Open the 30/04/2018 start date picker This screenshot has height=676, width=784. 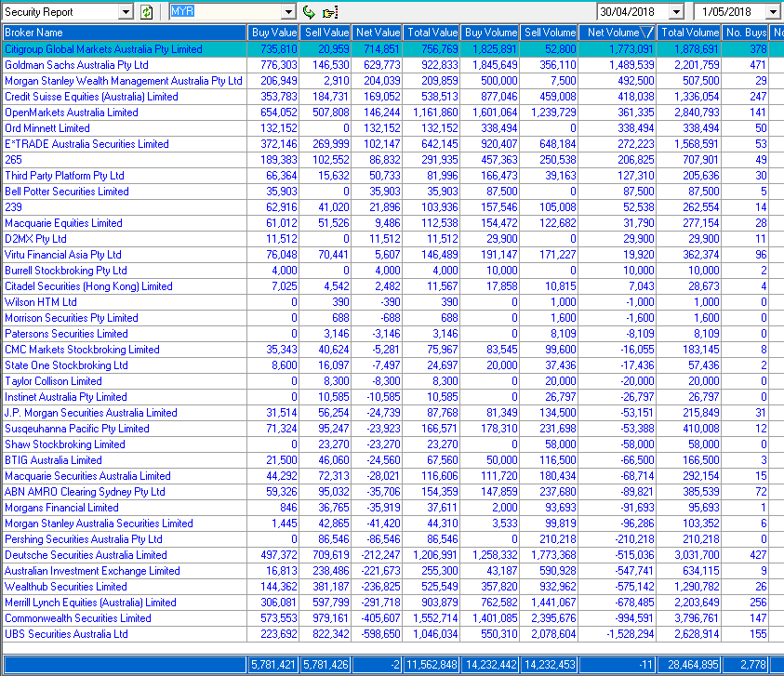(676, 12)
